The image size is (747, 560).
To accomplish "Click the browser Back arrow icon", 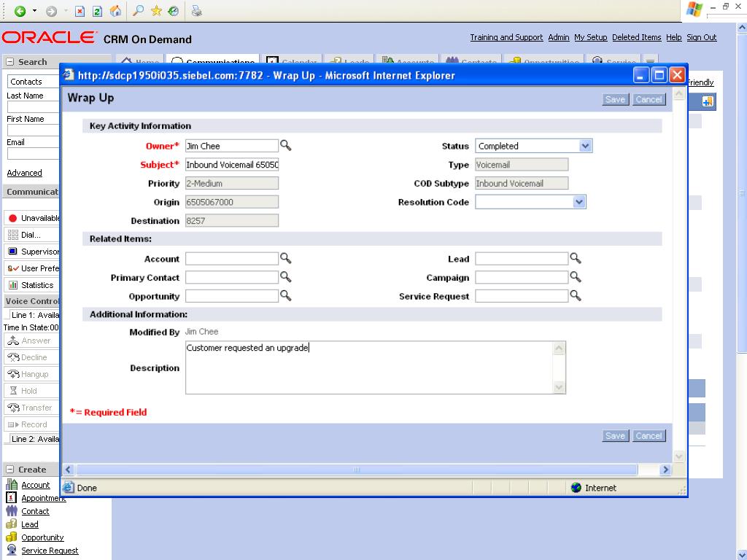I will (x=20, y=11).
